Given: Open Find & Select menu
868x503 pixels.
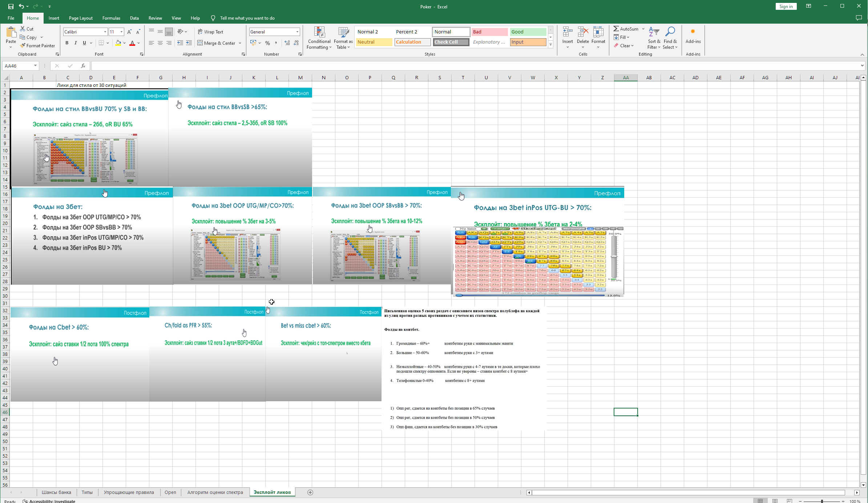Looking at the screenshot, I should (x=670, y=38).
